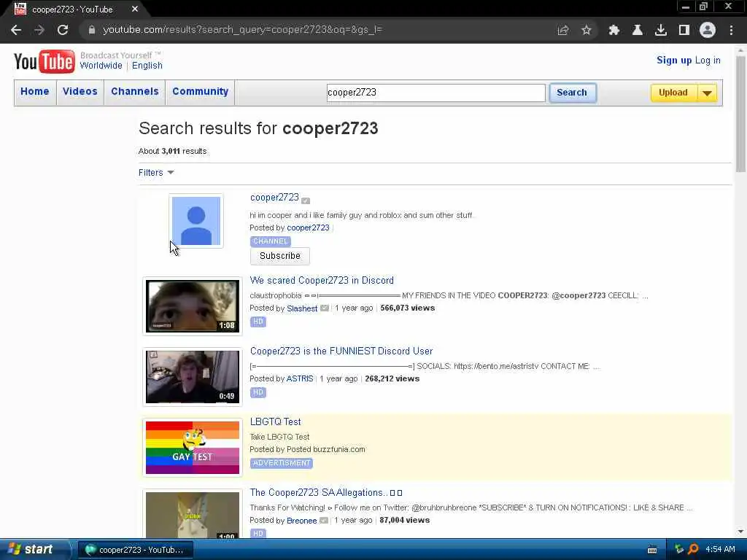Open uploader ASTRIS's channel
Image resolution: width=747 pixels, height=560 pixels.
tap(300, 378)
